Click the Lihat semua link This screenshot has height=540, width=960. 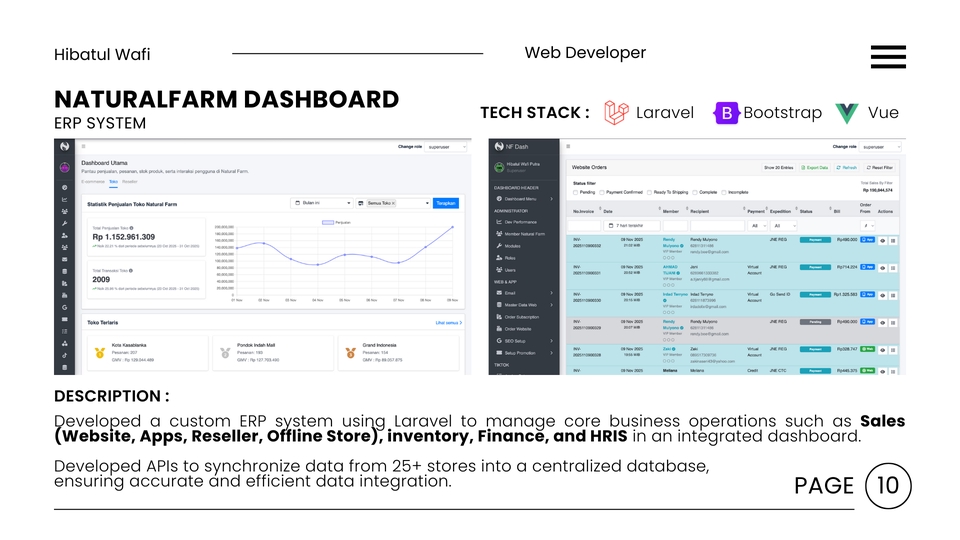(x=446, y=323)
